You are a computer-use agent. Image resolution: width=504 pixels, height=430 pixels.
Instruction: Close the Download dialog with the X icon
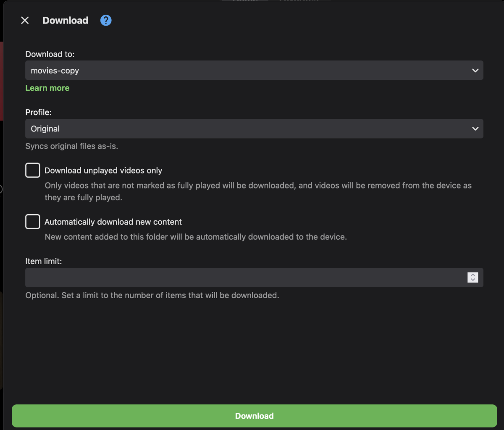tap(25, 21)
